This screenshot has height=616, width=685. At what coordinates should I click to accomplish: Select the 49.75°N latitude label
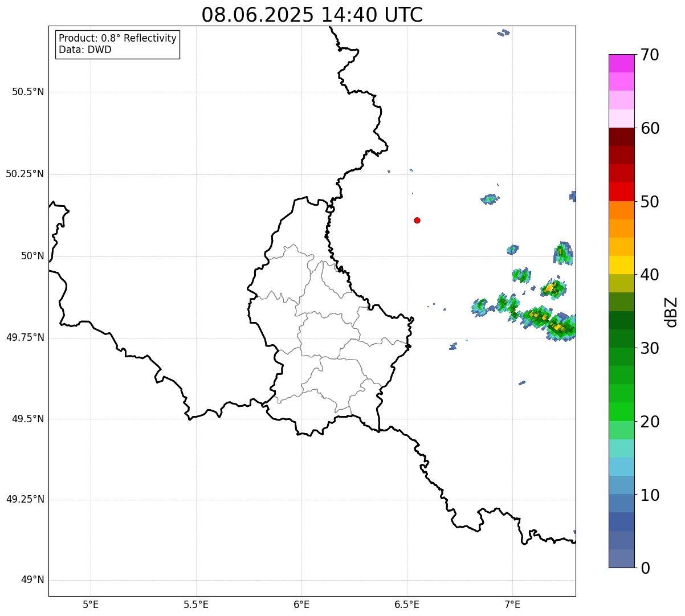click(25, 337)
